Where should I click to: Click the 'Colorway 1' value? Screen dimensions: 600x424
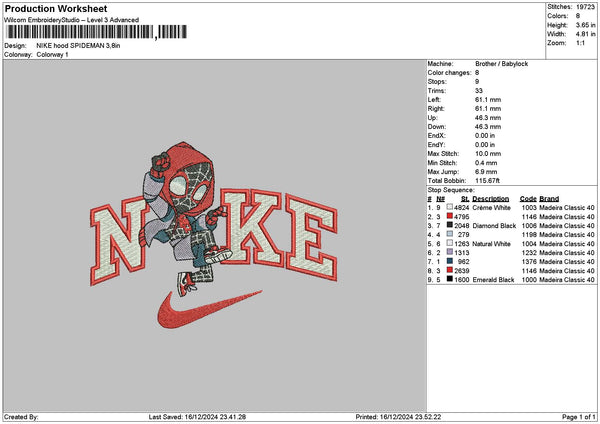pyautogui.click(x=52, y=55)
